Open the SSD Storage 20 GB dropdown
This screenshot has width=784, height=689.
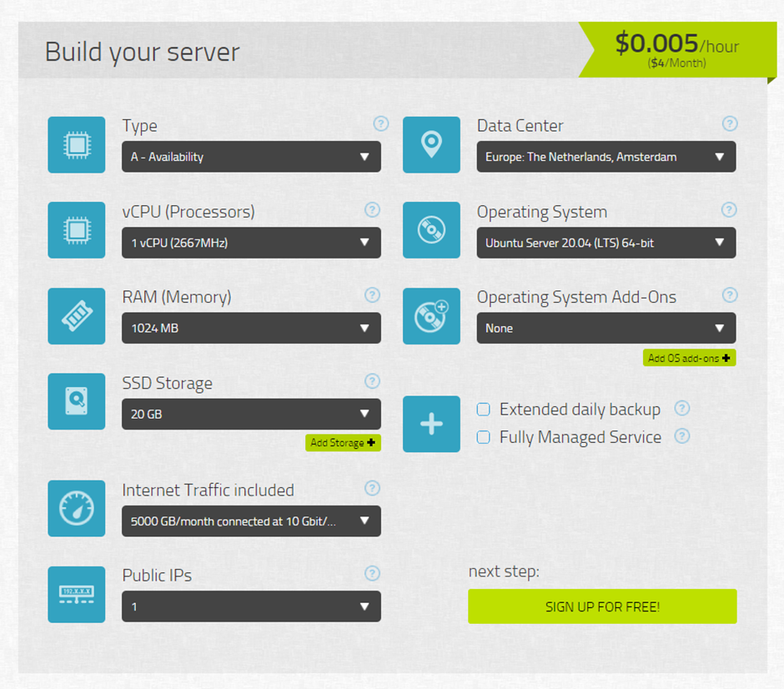tap(251, 414)
